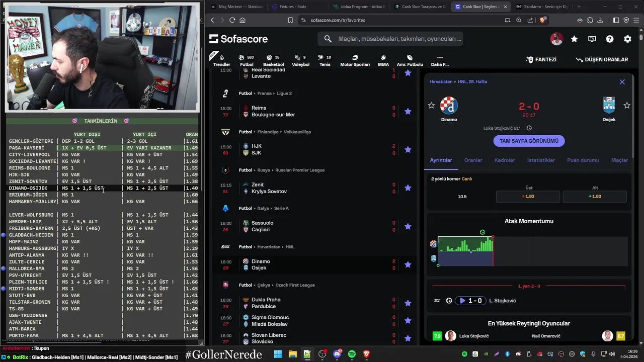Favorite the Osijek team in match panel
644x362 pixels.
point(627,105)
